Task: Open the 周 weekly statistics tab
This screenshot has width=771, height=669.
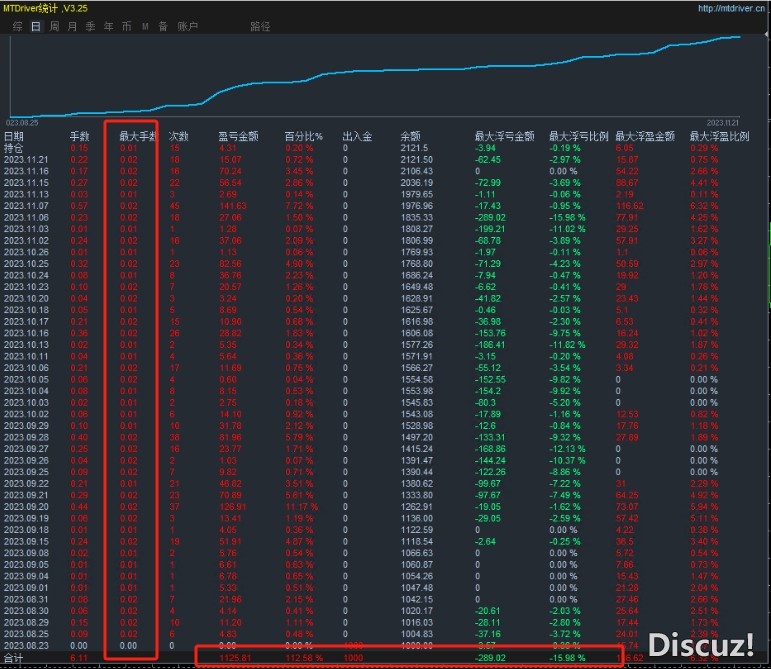Action: coord(54,26)
